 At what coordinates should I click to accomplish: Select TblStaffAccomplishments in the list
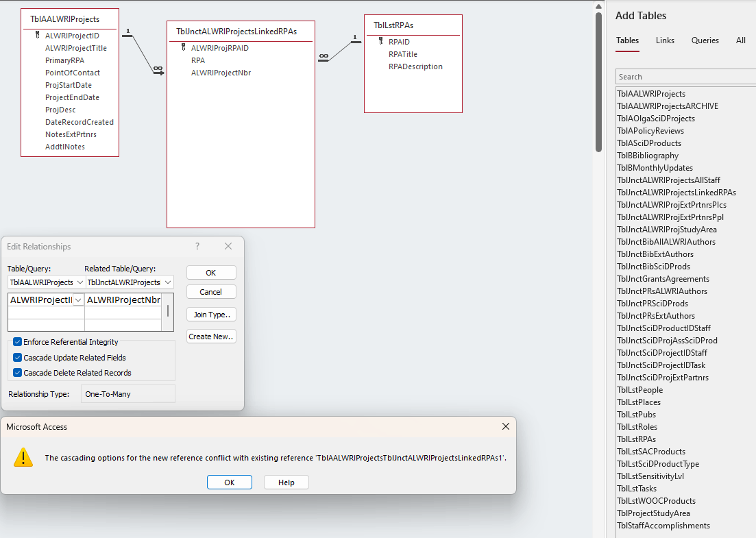pyautogui.click(x=663, y=526)
